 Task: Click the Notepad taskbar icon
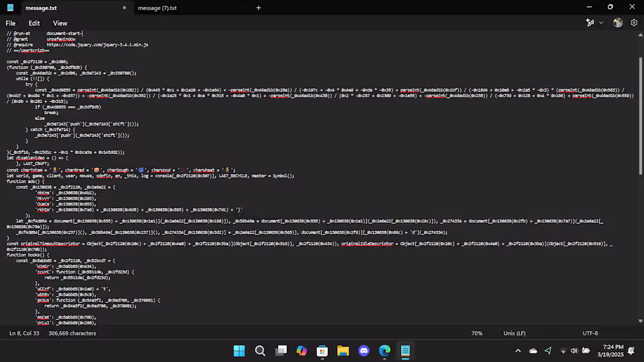click(405, 351)
